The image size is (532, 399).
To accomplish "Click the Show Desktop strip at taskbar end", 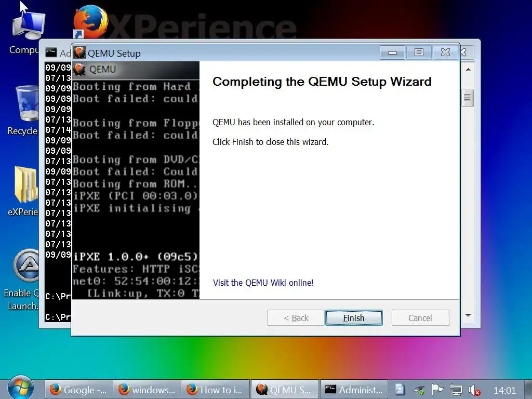I will click(528, 389).
